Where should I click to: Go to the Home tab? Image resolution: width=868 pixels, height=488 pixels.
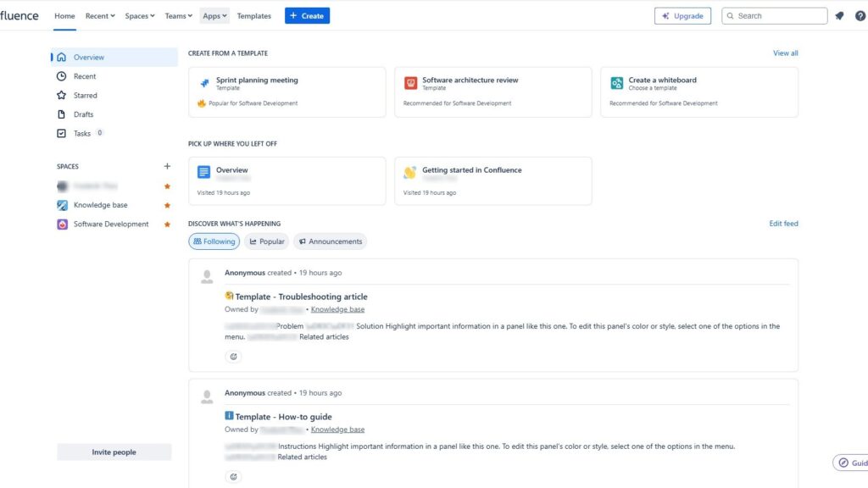click(64, 14)
